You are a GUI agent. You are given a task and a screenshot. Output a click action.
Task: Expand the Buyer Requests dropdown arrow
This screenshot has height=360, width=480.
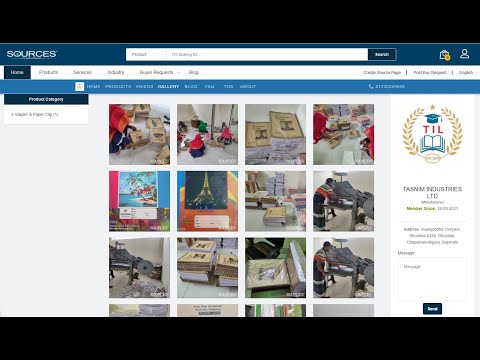tap(179, 72)
